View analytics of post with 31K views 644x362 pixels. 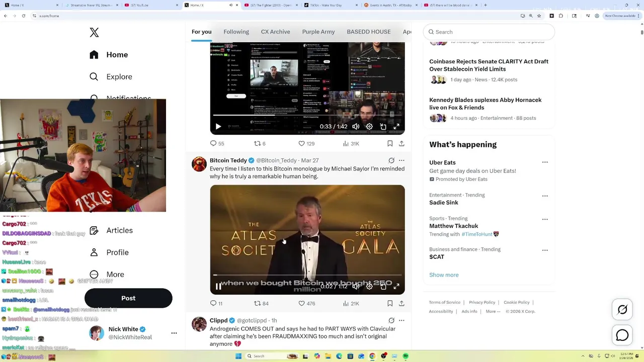click(351, 143)
